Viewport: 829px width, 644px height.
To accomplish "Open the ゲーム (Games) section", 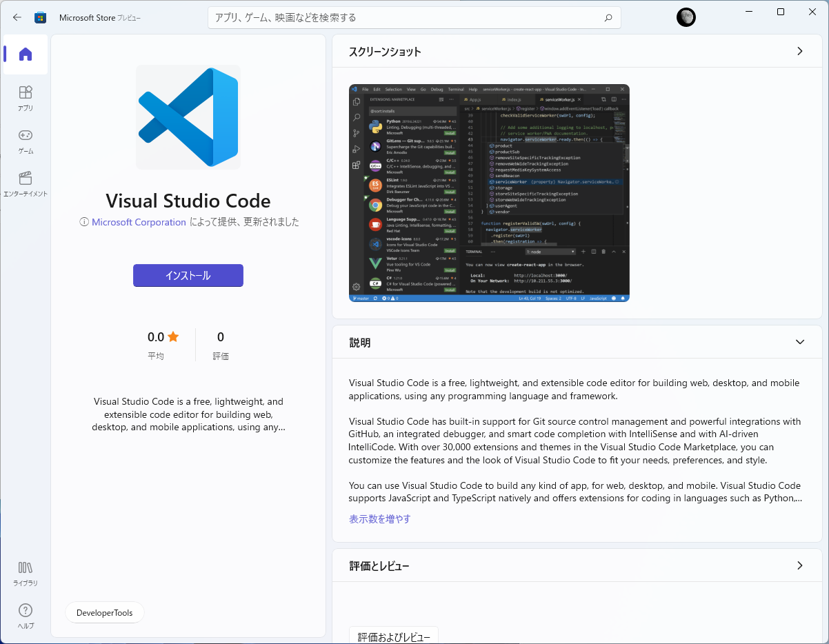I will coord(26,141).
